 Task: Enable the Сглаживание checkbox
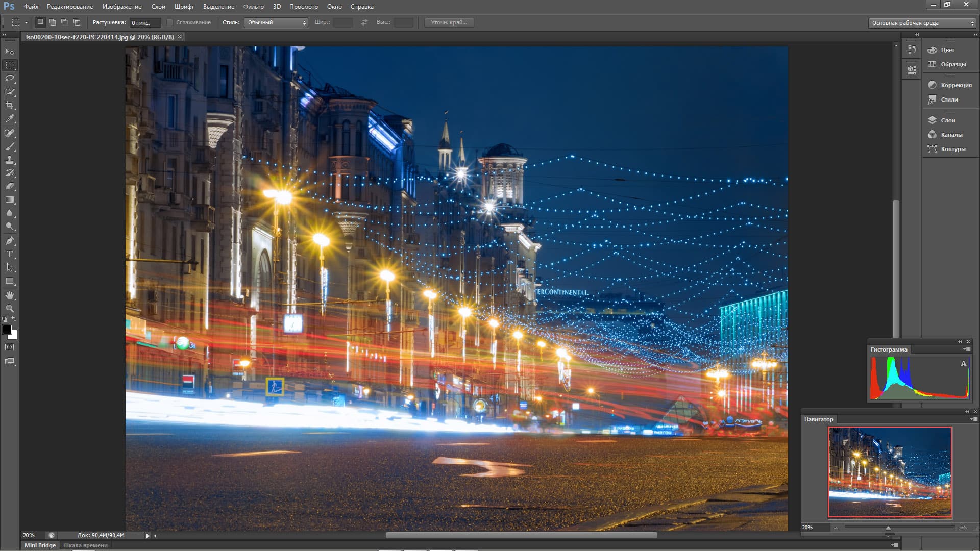170,22
